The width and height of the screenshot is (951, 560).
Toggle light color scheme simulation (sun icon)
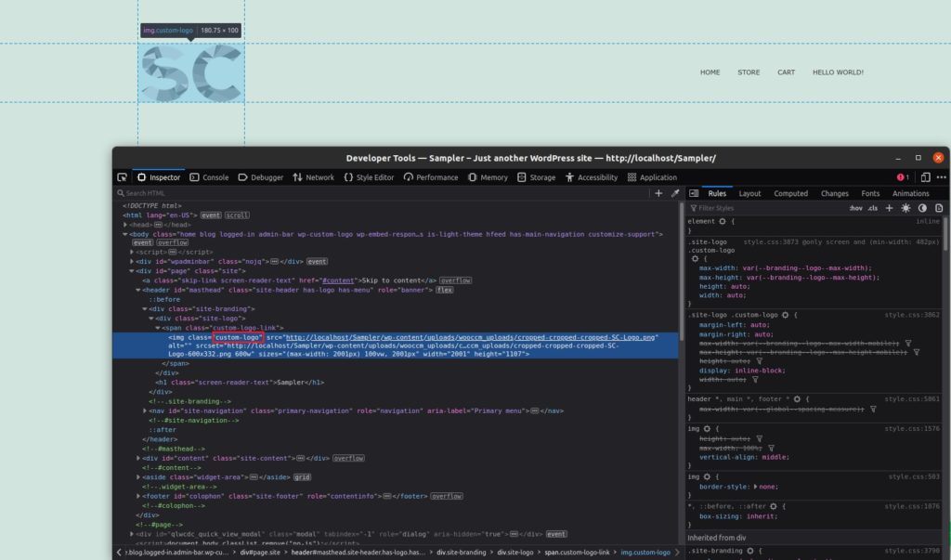[905, 208]
